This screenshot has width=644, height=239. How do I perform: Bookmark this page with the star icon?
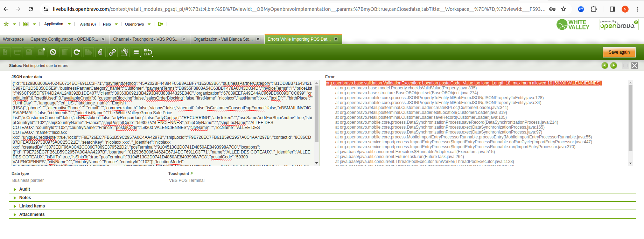563,9
